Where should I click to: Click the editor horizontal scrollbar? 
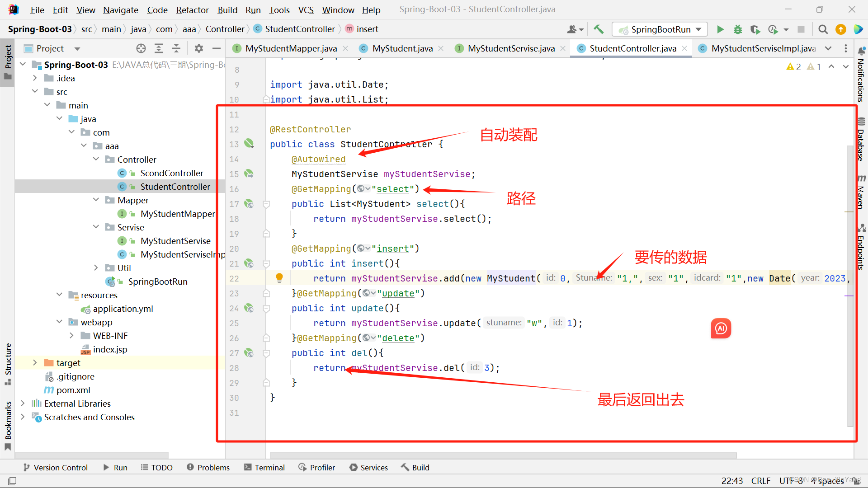(x=503, y=455)
